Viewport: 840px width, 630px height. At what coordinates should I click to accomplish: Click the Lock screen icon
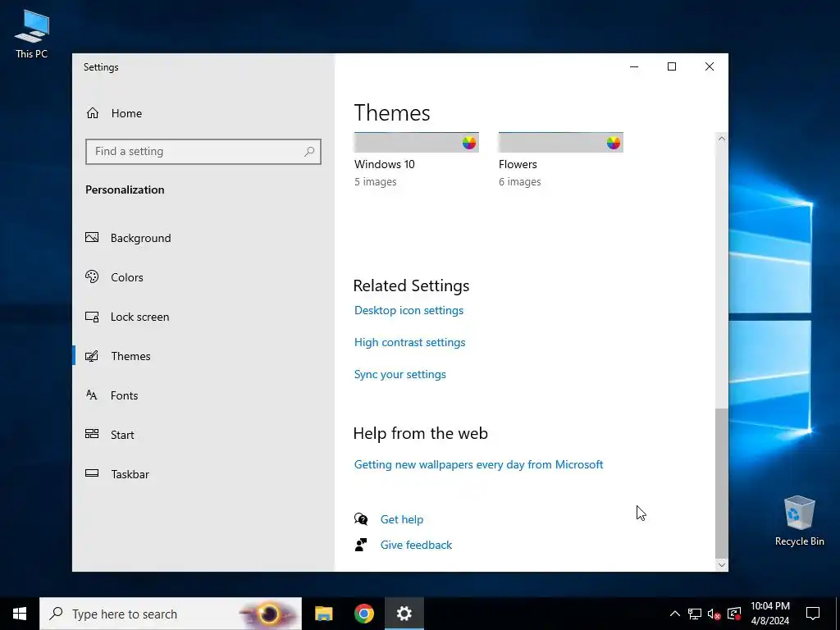[92, 317]
